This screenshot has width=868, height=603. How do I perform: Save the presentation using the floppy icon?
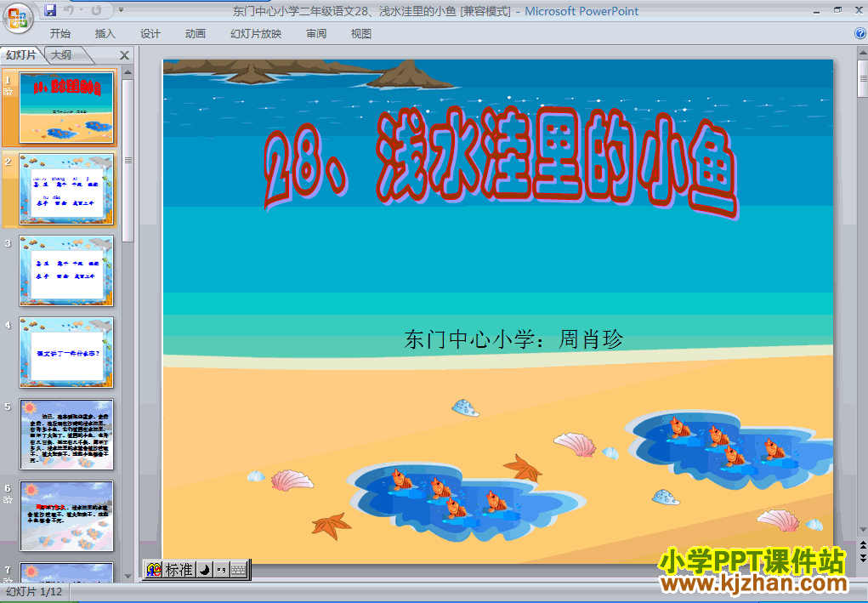[x=50, y=10]
